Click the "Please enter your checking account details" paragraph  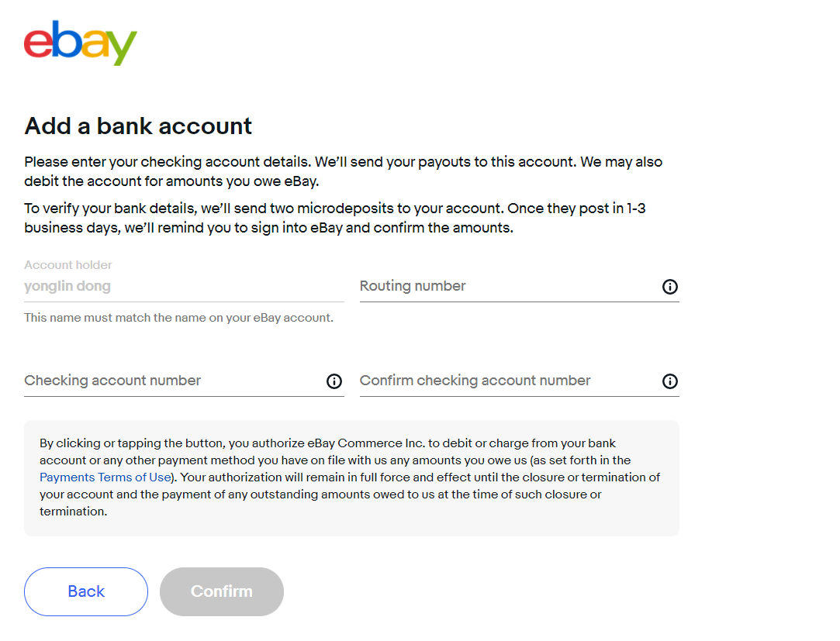point(343,171)
